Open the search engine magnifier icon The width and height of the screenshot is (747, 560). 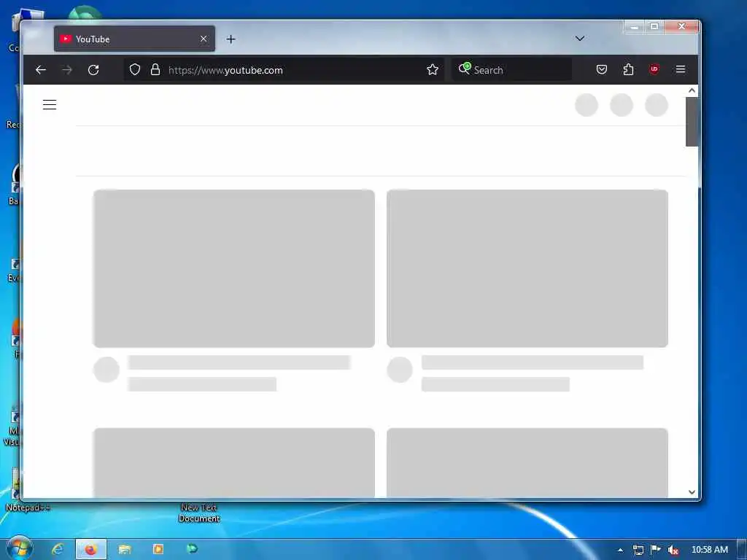[465, 69]
